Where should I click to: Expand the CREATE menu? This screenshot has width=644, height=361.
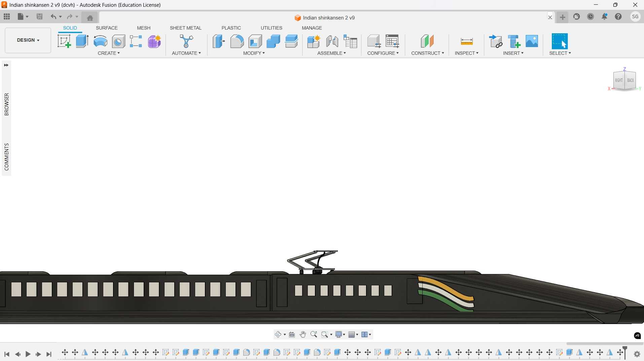click(109, 53)
